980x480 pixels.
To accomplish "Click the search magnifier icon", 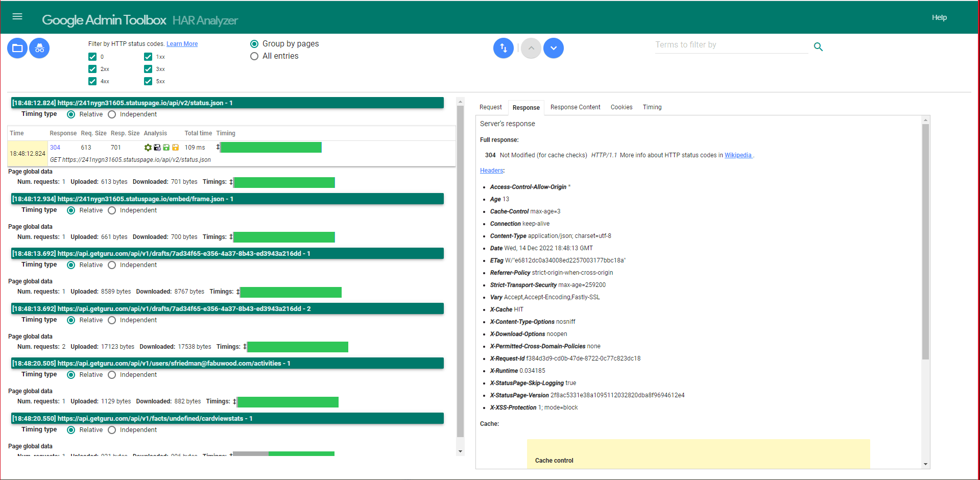I will pyautogui.click(x=818, y=46).
